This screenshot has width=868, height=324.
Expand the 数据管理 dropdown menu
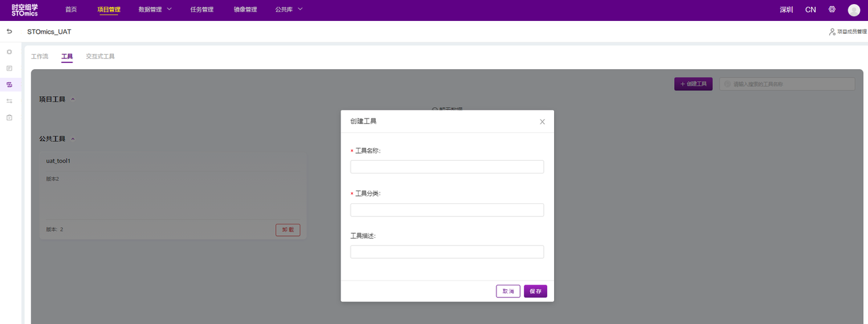155,9
